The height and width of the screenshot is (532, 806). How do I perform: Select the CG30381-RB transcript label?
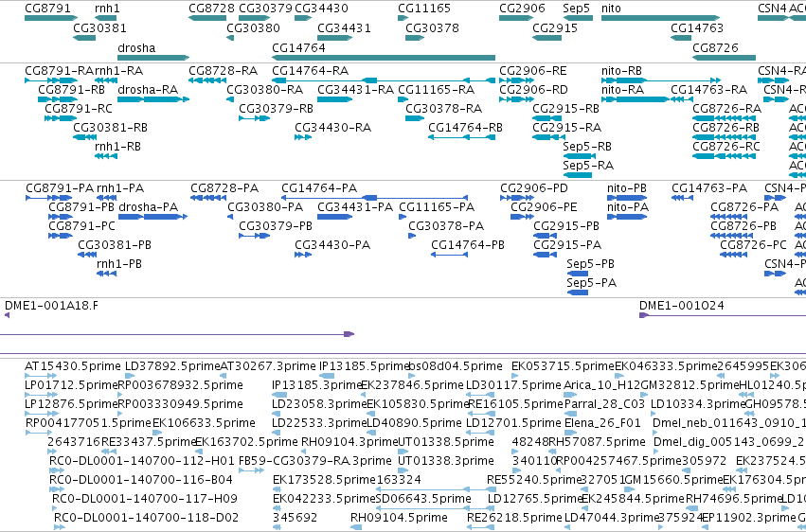110,128
